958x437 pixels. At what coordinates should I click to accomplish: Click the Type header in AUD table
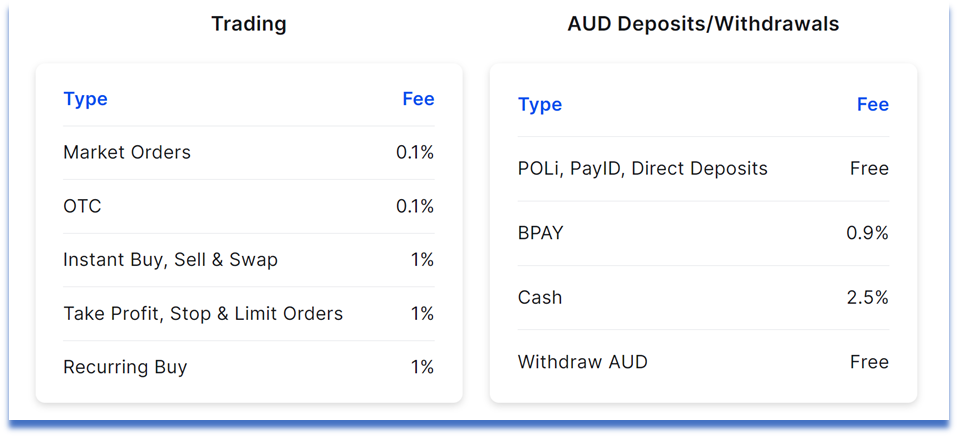[539, 105]
